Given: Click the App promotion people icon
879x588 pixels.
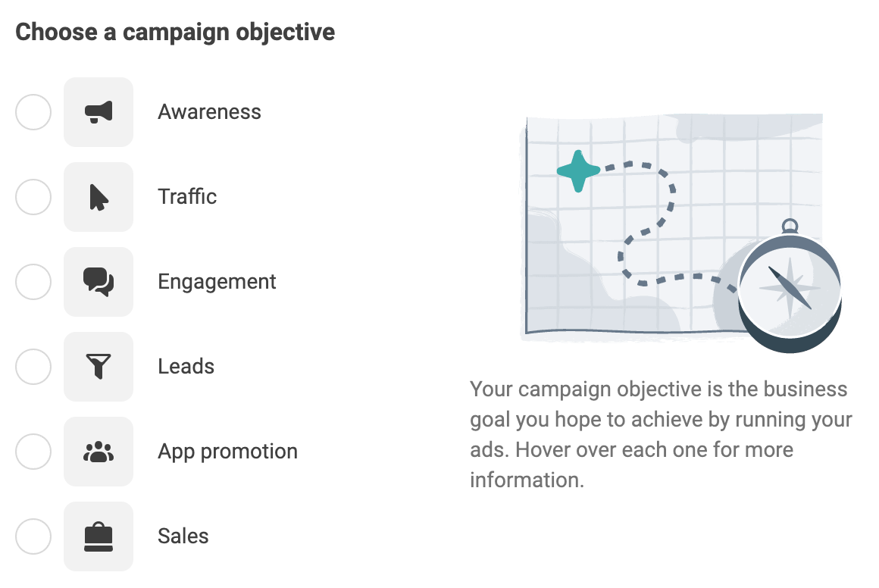Looking at the screenshot, I should click(x=99, y=452).
